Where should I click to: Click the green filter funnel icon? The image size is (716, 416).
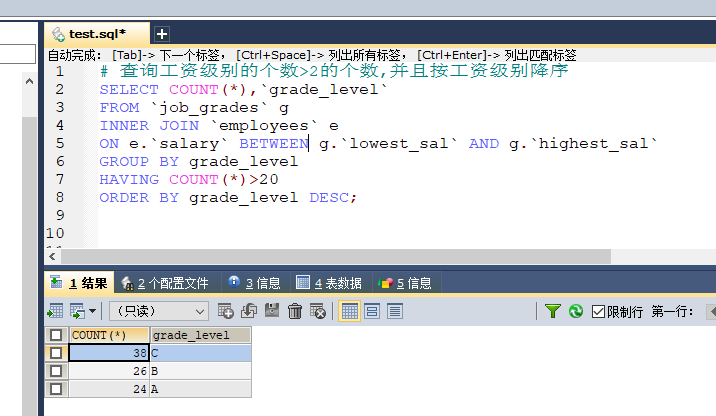click(553, 311)
